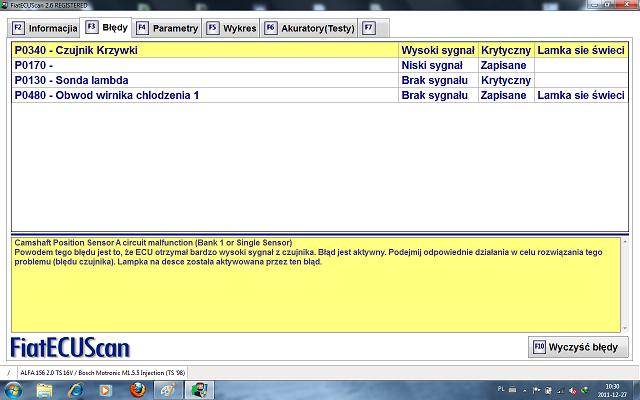Select the Błędy tab
This screenshot has width=640, height=400.
tap(106, 27)
